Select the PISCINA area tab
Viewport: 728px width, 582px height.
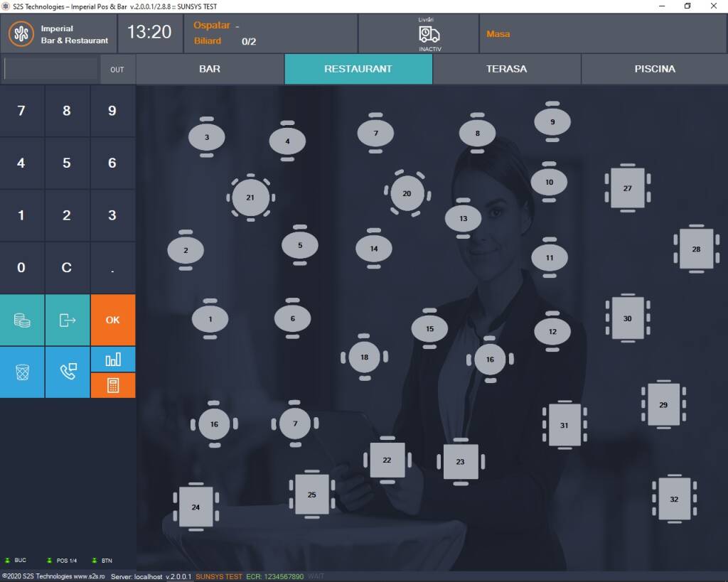(x=654, y=69)
